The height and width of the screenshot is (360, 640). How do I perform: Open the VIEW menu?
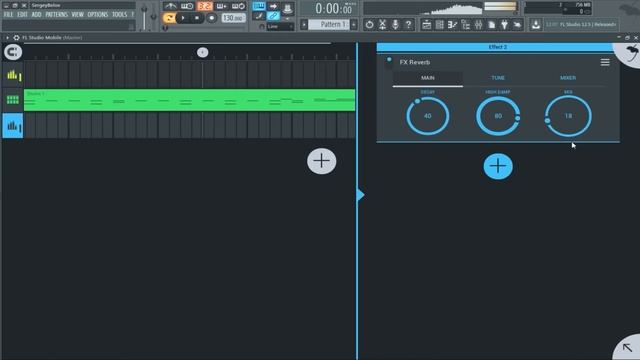coord(78,14)
